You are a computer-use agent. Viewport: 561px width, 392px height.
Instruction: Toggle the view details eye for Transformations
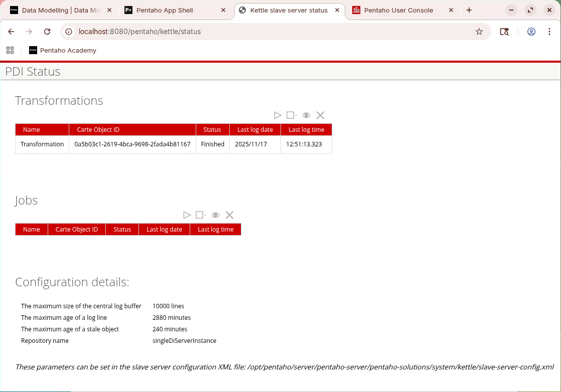pyautogui.click(x=306, y=115)
